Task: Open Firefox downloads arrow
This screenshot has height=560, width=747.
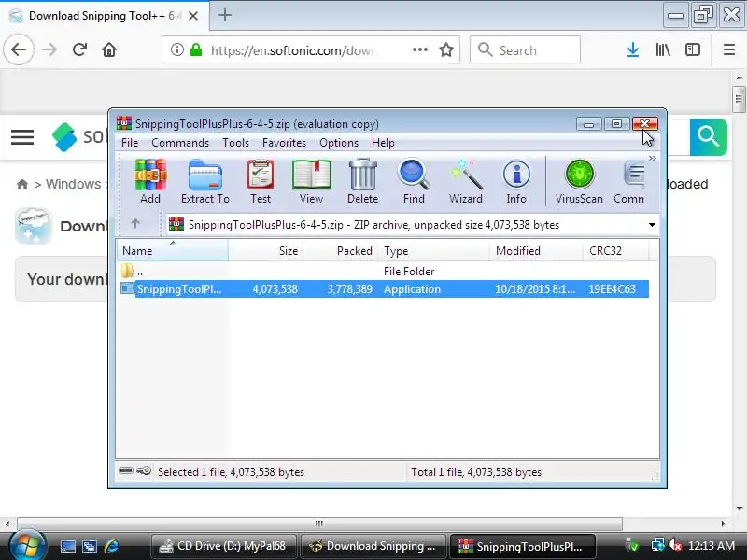Action: click(633, 49)
